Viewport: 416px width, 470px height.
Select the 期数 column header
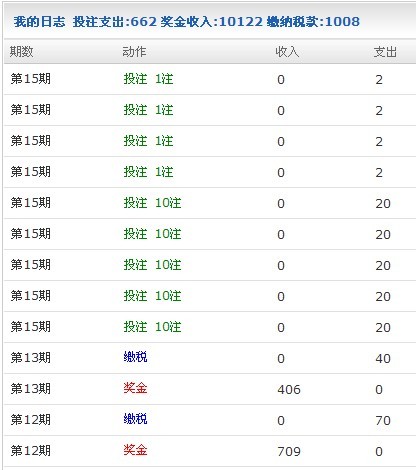point(21,52)
